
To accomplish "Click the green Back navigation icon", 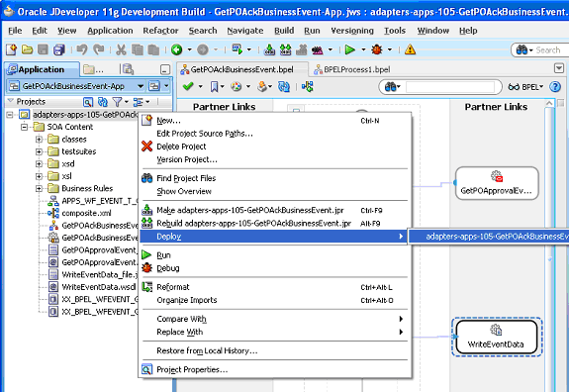I will click(x=177, y=49).
